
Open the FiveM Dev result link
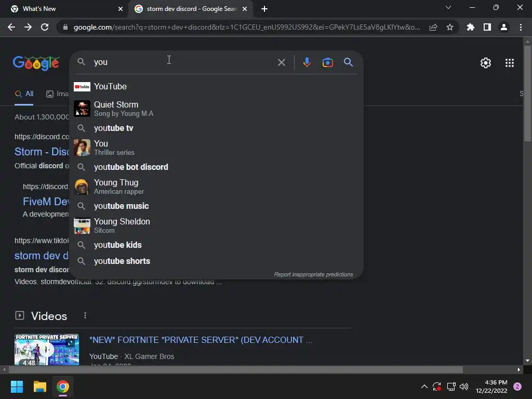click(46, 202)
